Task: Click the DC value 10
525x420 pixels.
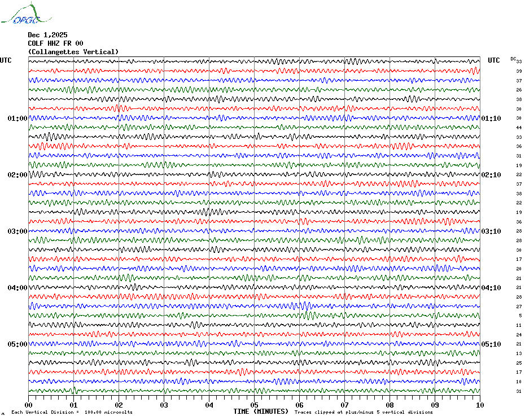Action: (x=519, y=382)
